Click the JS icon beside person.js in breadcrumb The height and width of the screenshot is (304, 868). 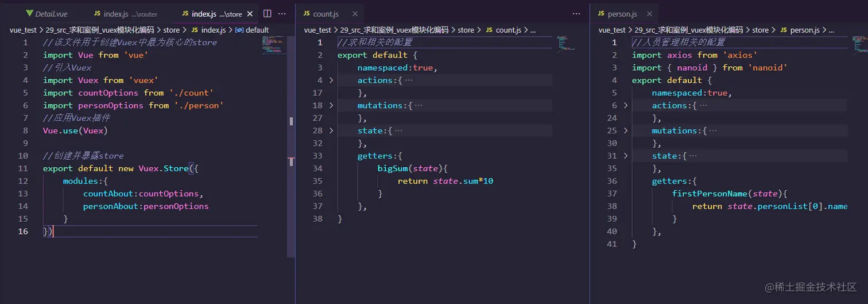click(x=784, y=30)
